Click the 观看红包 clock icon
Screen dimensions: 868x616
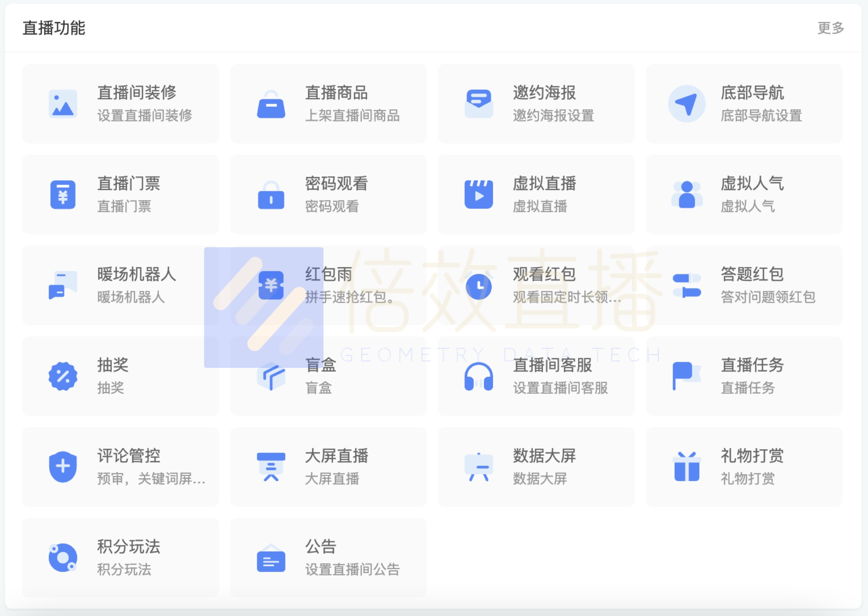point(479,286)
